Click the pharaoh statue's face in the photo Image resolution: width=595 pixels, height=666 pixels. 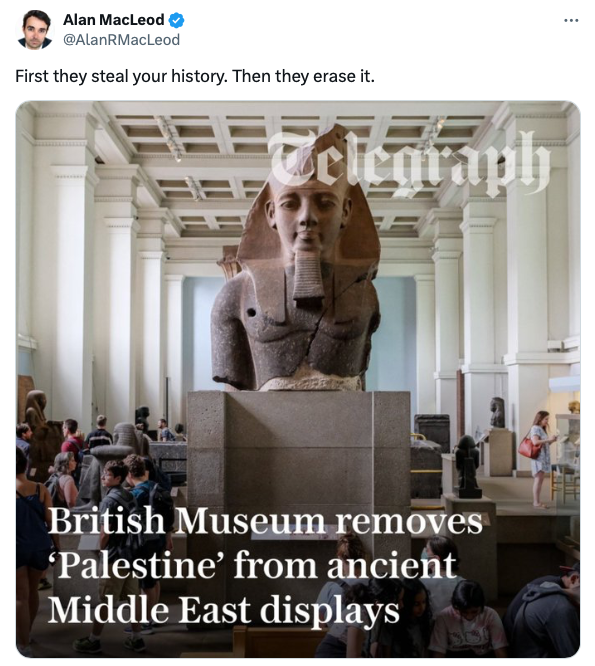[x=308, y=217]
